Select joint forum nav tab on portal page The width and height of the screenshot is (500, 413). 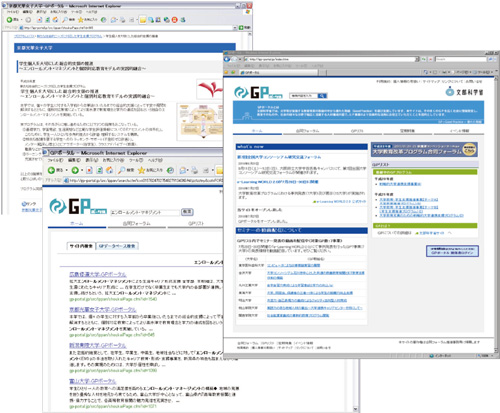[x=307, y=131]
